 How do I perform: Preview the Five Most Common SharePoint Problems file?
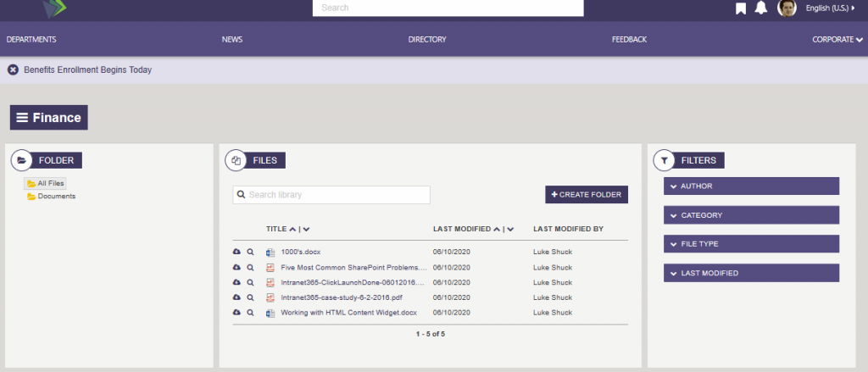[x=250, y=267]
